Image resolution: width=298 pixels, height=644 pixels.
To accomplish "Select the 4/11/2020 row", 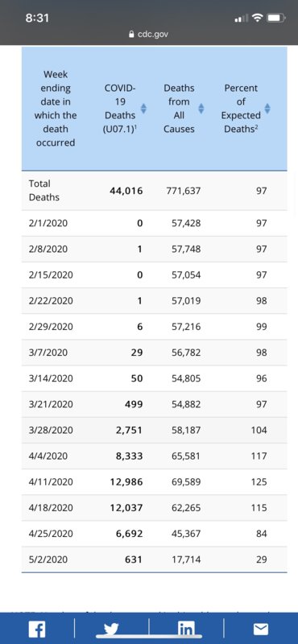I will 155,481.
